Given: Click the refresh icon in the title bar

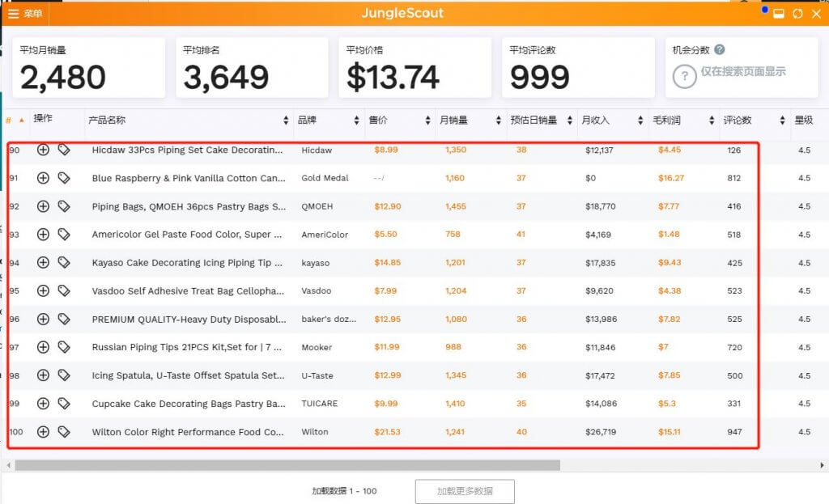Looking at the screenshot, I should 797,14.
